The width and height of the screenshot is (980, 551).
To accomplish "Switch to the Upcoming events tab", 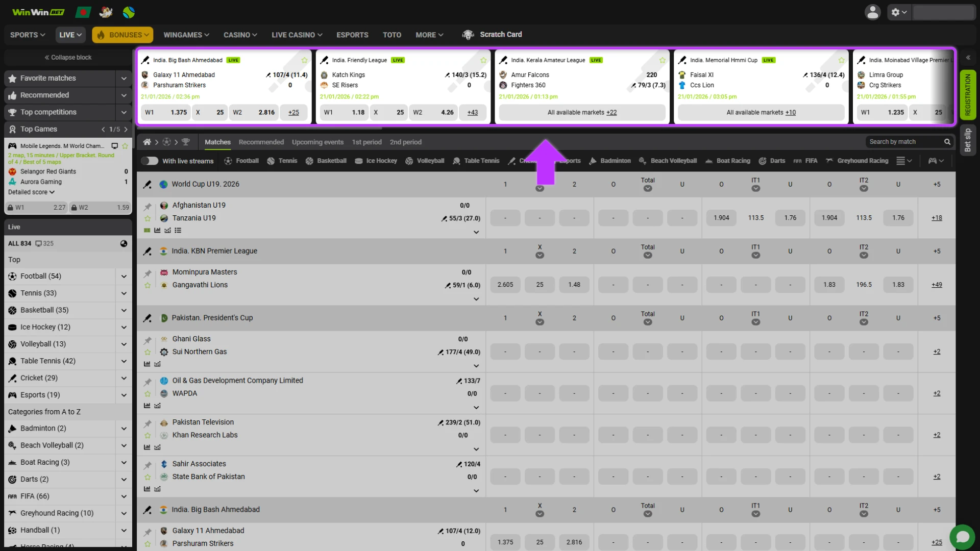I will (317, 142).
